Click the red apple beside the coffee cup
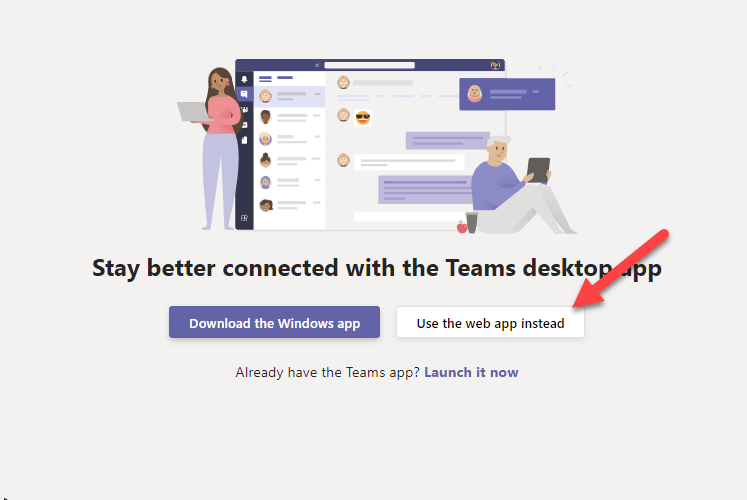The image size is (747, 500). click(462, 227)
